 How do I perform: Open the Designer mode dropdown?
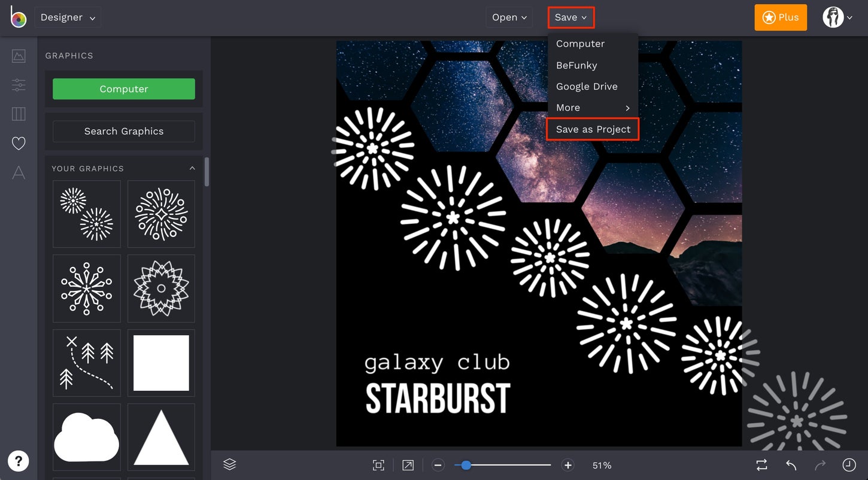(68, 17)
